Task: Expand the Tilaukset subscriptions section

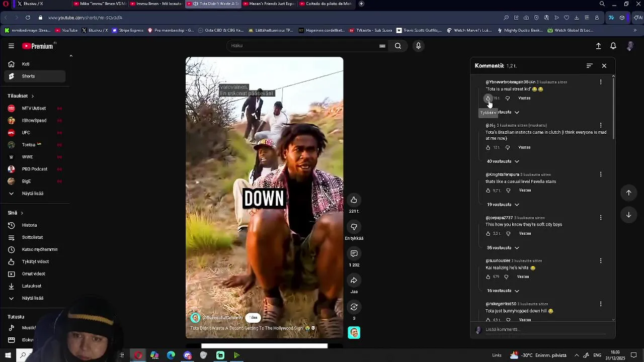Action: [21, 96]
